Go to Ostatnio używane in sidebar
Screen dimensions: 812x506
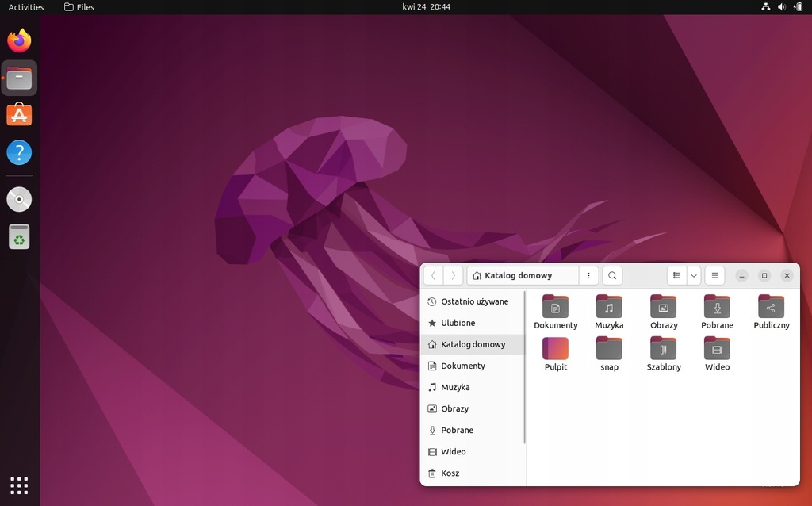[x=474, y=301]
